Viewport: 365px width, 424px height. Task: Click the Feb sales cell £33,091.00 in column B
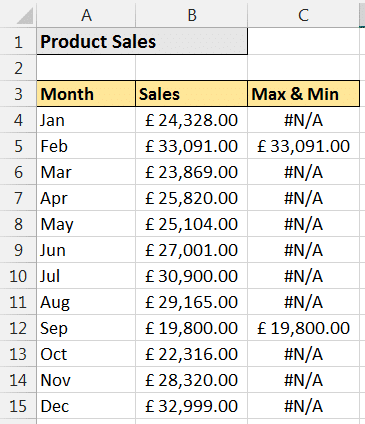pyautogui.click(x=191, y=146)
